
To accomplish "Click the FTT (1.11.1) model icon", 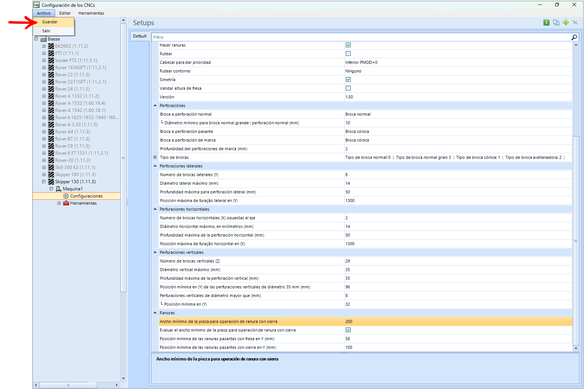I will click(51, 53).
